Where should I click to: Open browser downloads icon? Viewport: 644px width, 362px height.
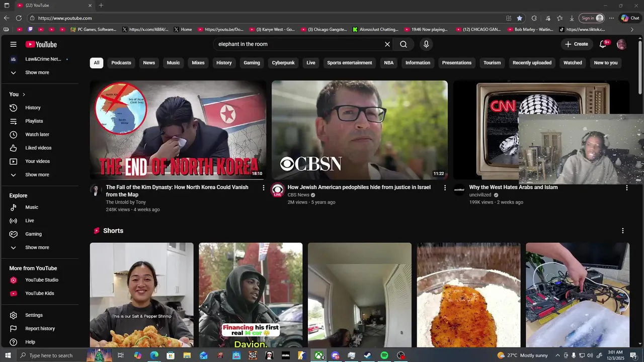[x=572, y=18]
